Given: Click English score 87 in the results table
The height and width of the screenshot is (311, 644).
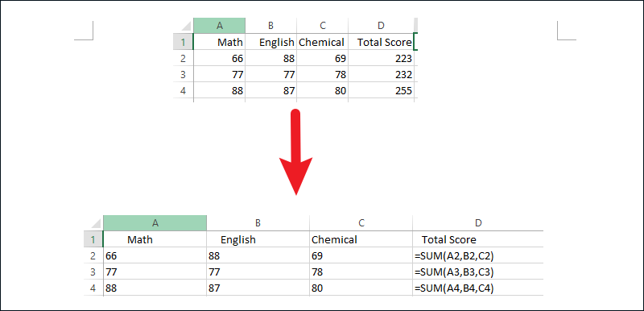Looking at the screenshot, I should pos(271,90).
